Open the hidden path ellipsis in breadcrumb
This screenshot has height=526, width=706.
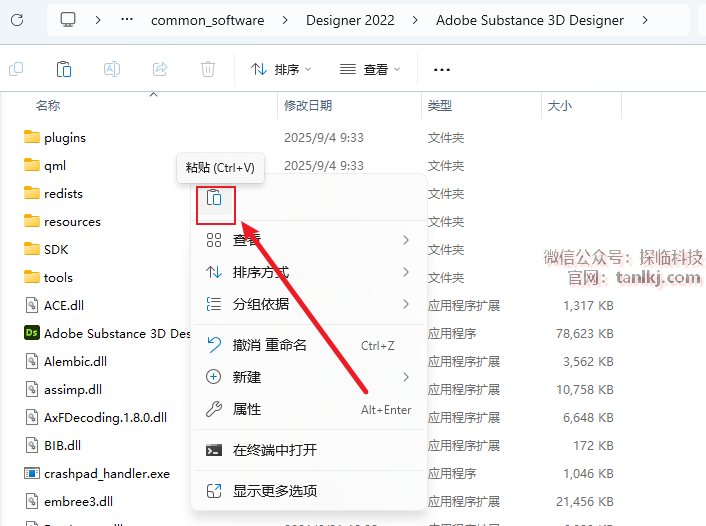[x=127, y=19]
